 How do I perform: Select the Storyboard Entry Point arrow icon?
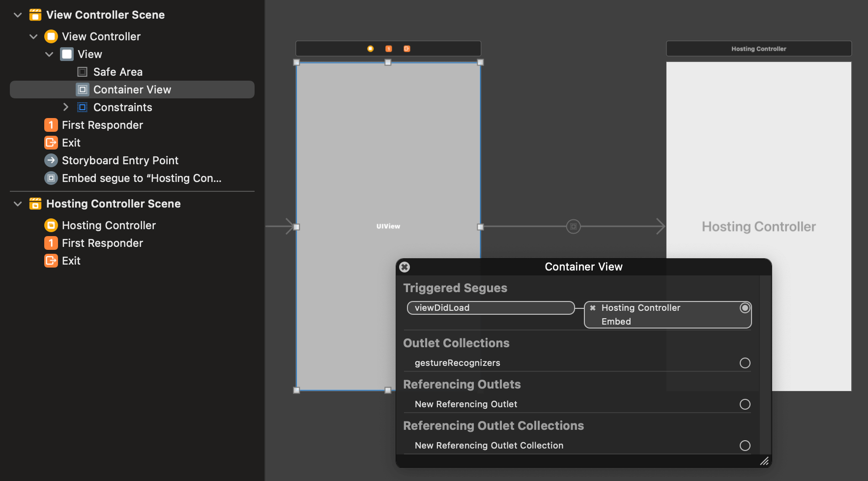[x=51, y=160]
